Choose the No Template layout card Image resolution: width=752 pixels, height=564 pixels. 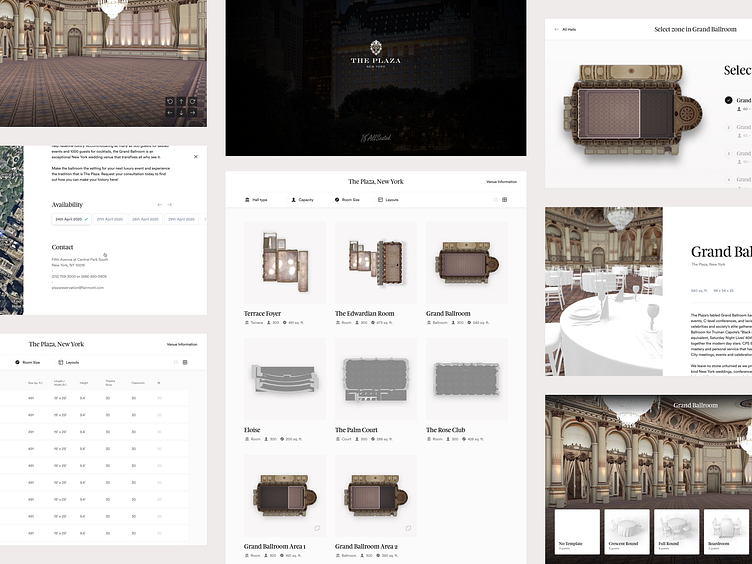tap(573, 532)
